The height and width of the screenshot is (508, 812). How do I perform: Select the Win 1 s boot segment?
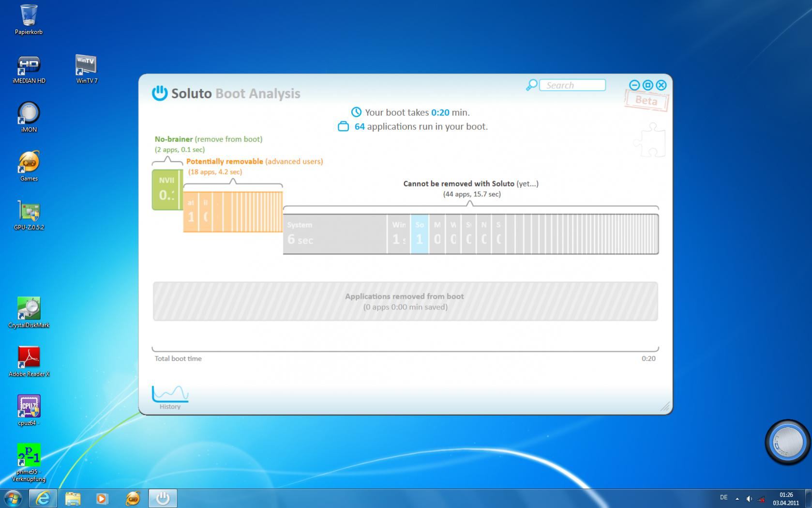click(x=399, y=234)
